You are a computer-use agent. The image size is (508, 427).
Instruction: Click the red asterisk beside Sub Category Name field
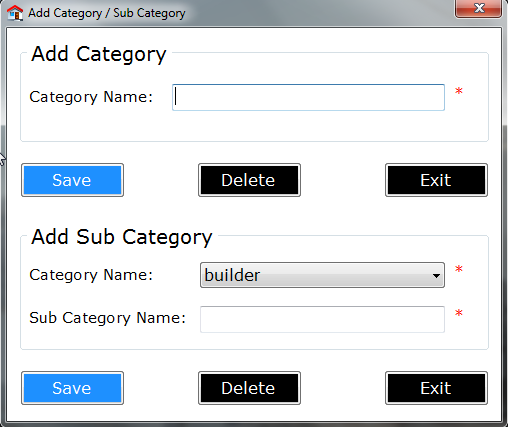click(x=459, y=313)
